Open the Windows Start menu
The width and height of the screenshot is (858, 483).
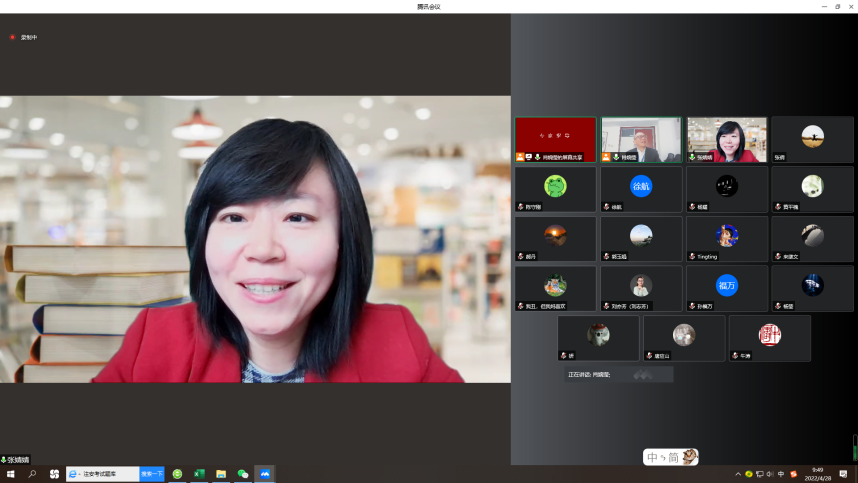point(10,474)
